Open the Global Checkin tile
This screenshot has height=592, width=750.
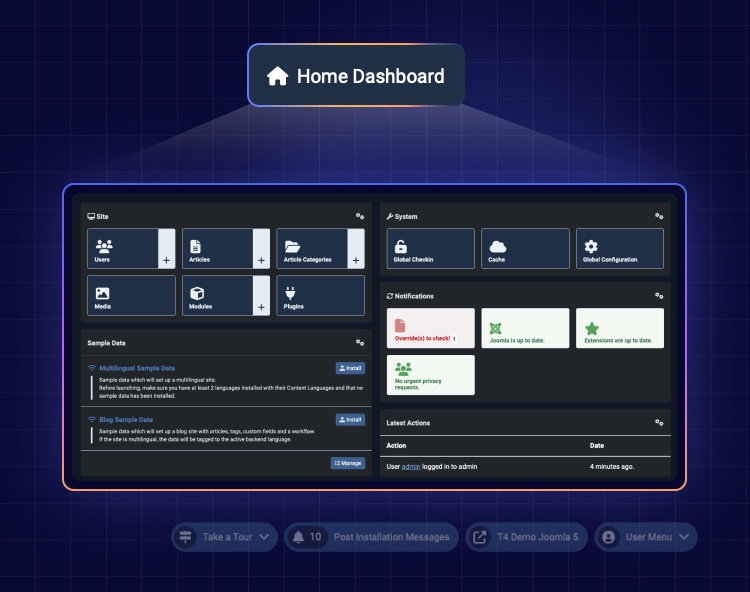(430, 248)
